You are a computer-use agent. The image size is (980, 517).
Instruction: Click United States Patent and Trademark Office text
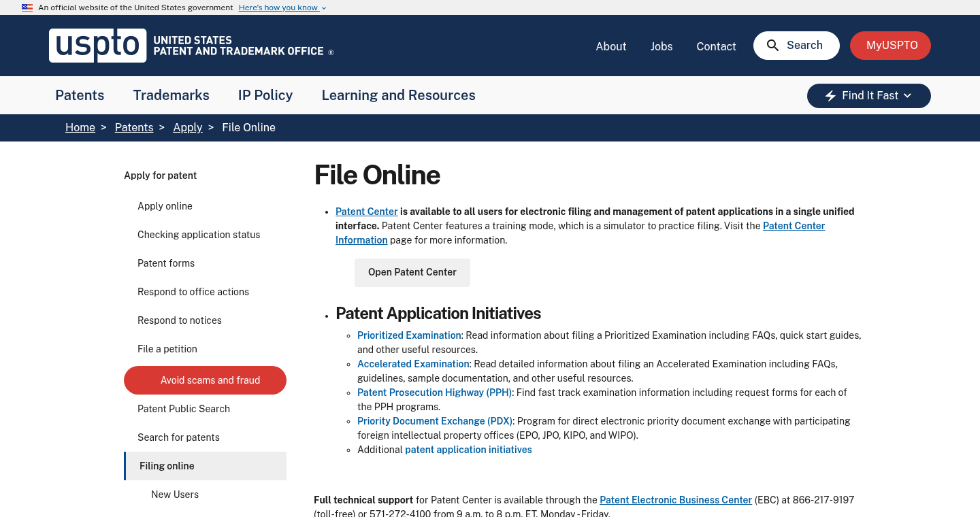coord(239,46)
